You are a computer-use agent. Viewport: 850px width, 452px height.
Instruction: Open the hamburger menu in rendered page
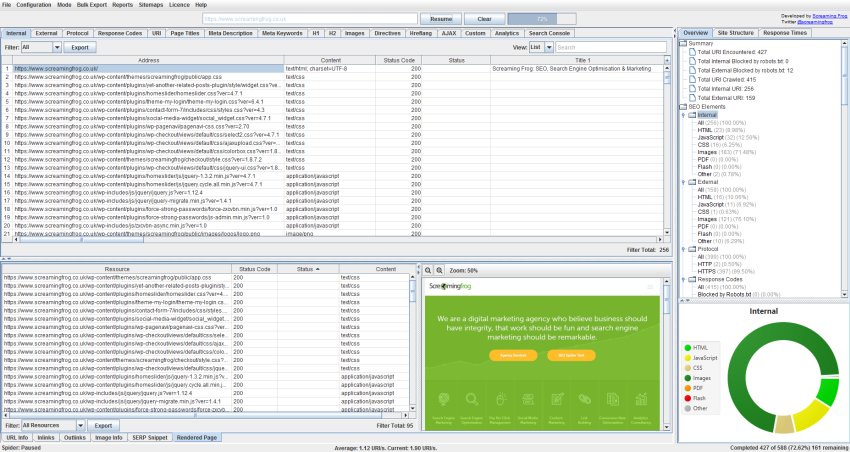click(650, 286)
